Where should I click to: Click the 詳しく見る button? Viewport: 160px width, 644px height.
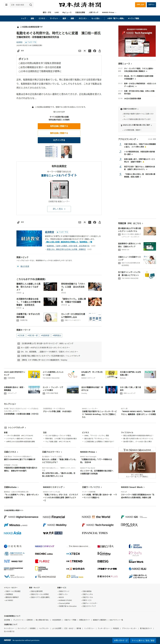(x=59, y=209)
